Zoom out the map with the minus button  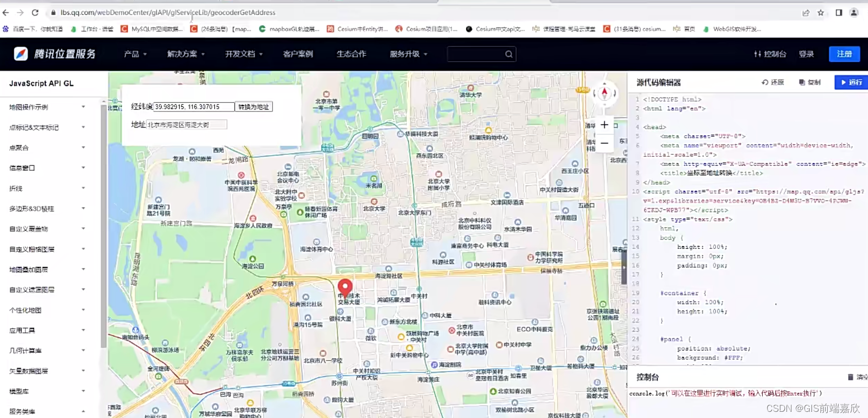click(x=604, y=143)
